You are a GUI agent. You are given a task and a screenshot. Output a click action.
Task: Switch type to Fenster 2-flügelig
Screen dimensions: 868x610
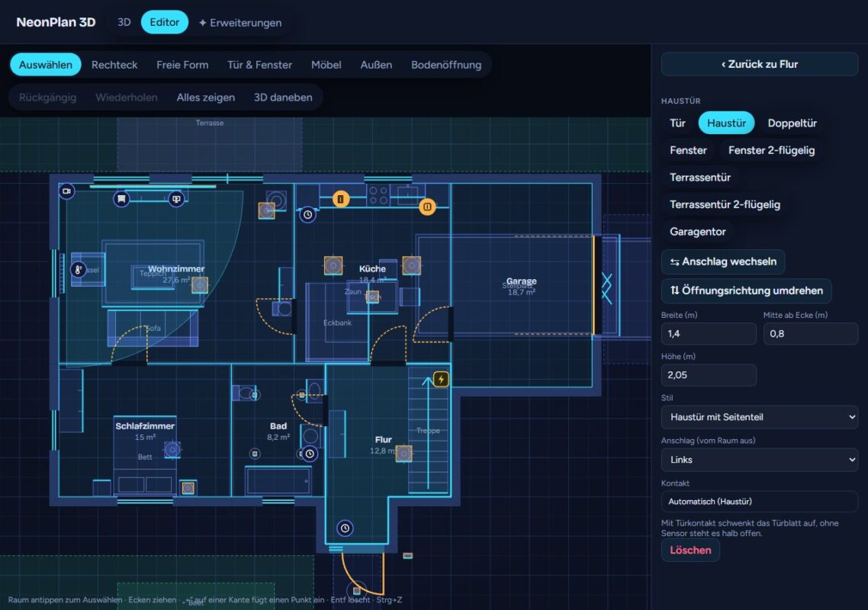point(772,150)
